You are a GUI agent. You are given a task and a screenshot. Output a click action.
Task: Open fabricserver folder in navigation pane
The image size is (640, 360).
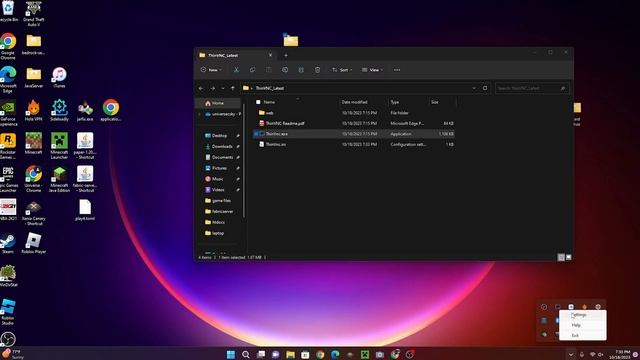point(220,211)
